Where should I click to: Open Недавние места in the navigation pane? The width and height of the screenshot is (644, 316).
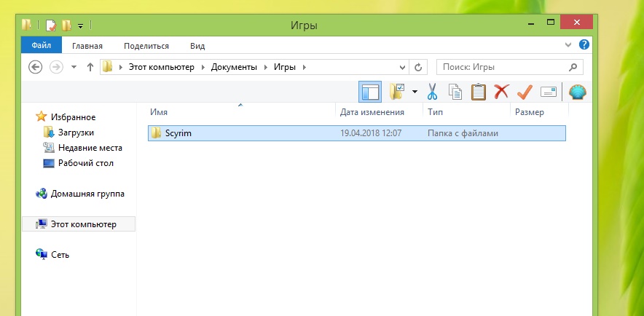click(90, 148)
